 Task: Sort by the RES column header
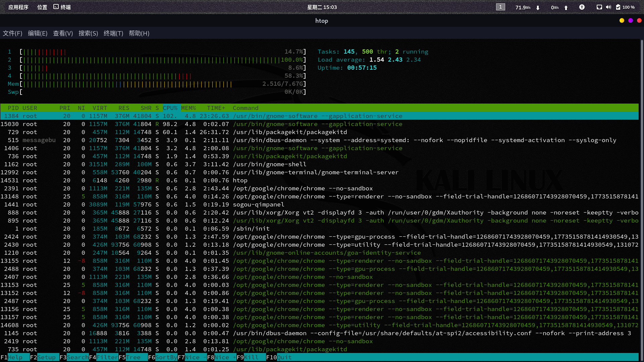(124, 108)
